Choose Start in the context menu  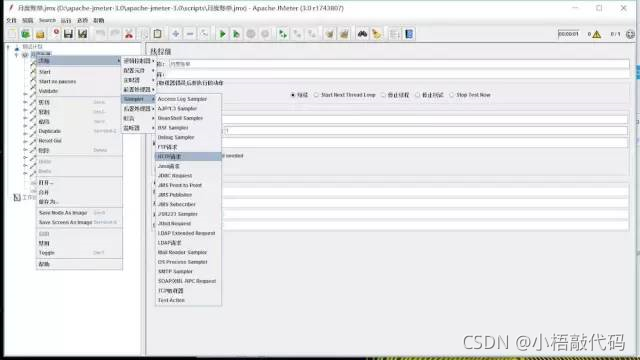(x=79, y=72)
